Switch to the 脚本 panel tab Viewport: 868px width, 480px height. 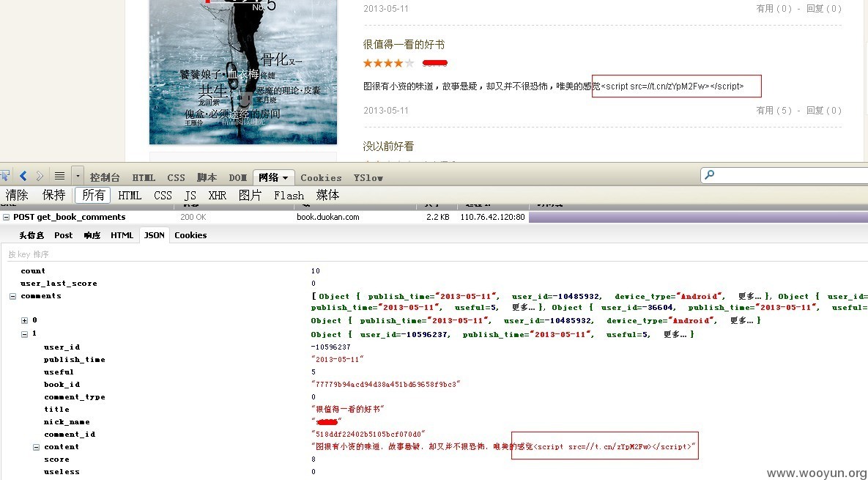[207, 177]
